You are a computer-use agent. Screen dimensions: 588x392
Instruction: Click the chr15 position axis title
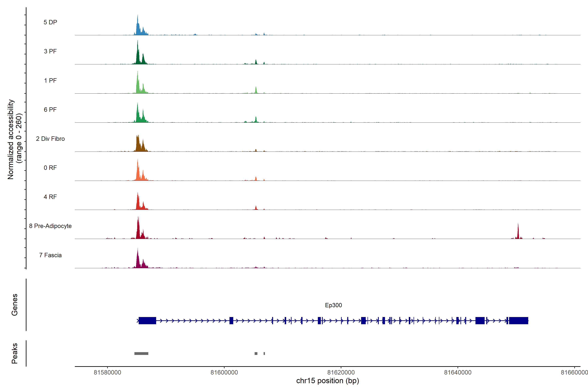coord(327,381)
